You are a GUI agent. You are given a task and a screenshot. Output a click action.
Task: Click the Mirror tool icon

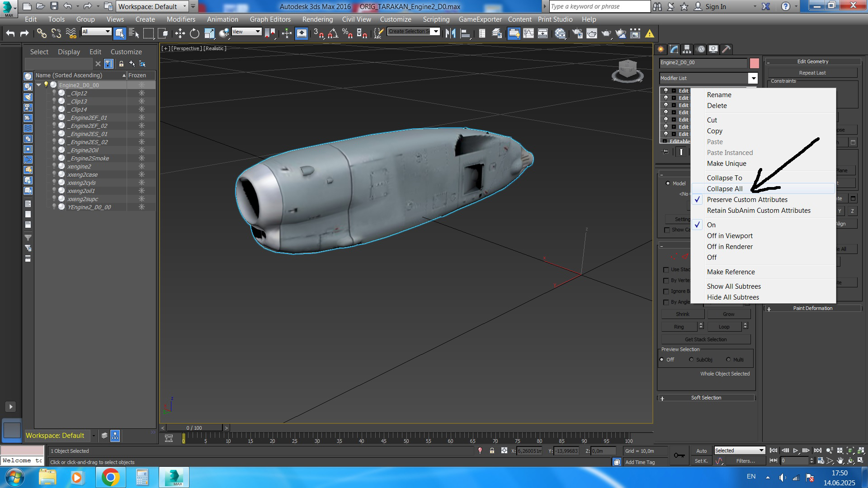tap(450, 33)
